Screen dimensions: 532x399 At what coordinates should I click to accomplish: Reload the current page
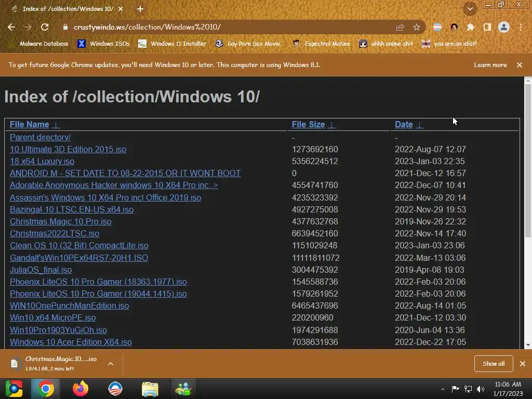click(45, 27)
